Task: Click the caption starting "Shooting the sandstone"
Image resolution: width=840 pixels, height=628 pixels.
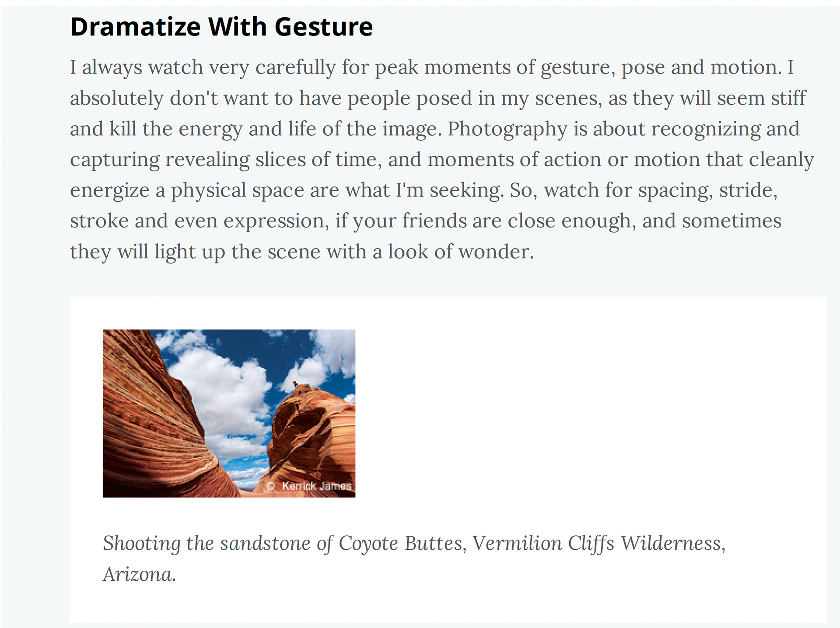Action: click(414, 558)
